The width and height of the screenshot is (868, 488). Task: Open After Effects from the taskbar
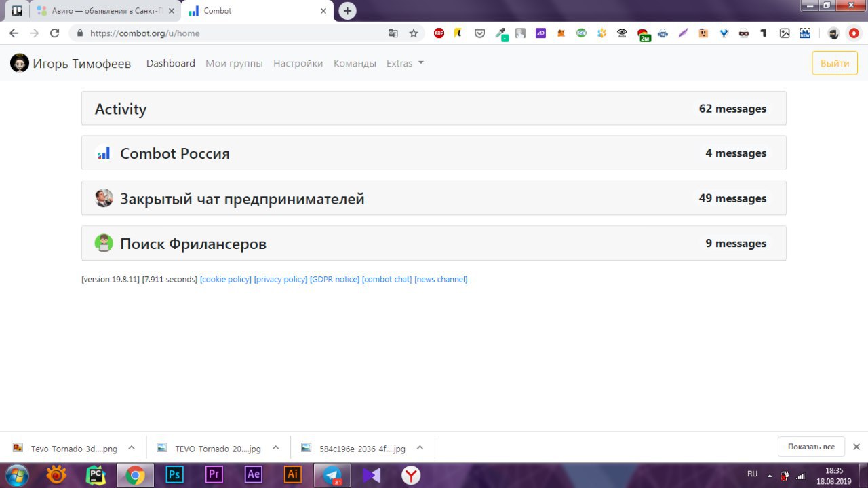[x=254, y=474]
